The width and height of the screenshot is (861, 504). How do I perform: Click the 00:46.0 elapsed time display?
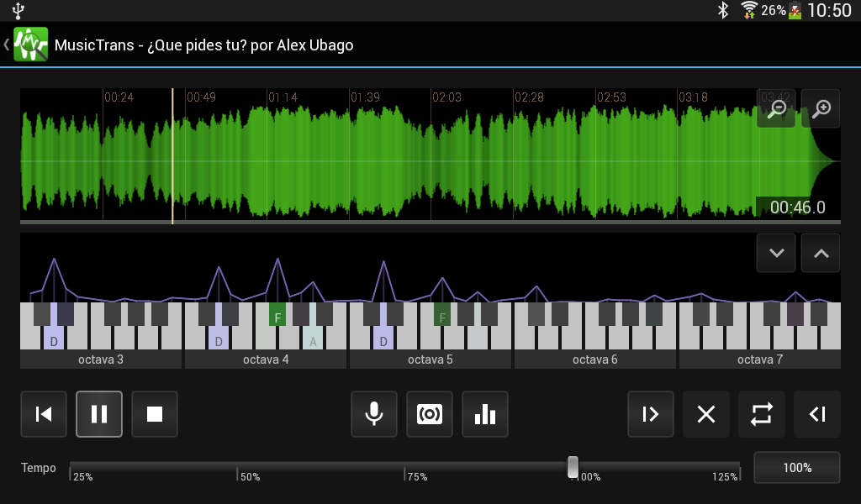pos(797,207)
